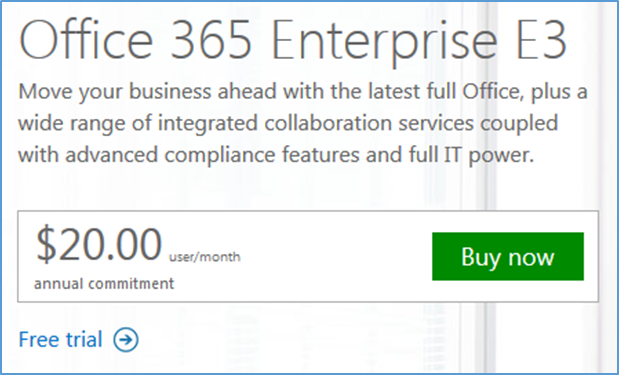Click the line starting Move your business ahead
Viewport: 619px width, 375px height.
pos(303,92)
